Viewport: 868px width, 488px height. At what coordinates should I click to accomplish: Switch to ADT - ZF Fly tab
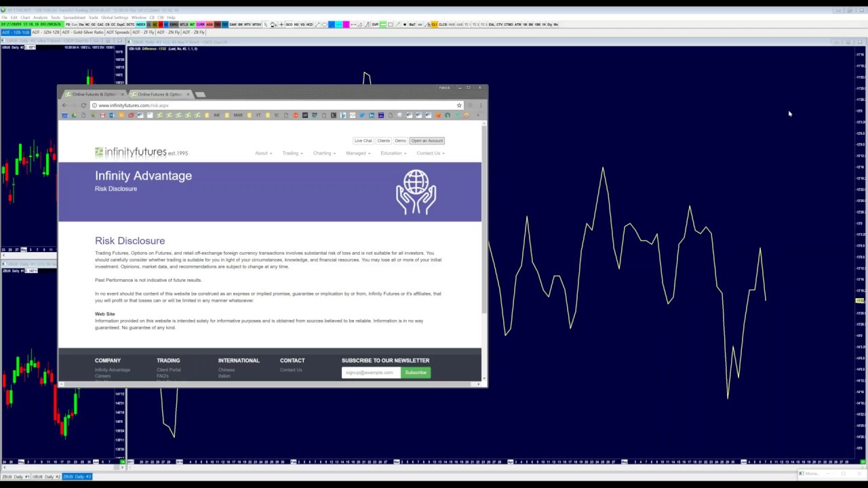coord(143,33)
